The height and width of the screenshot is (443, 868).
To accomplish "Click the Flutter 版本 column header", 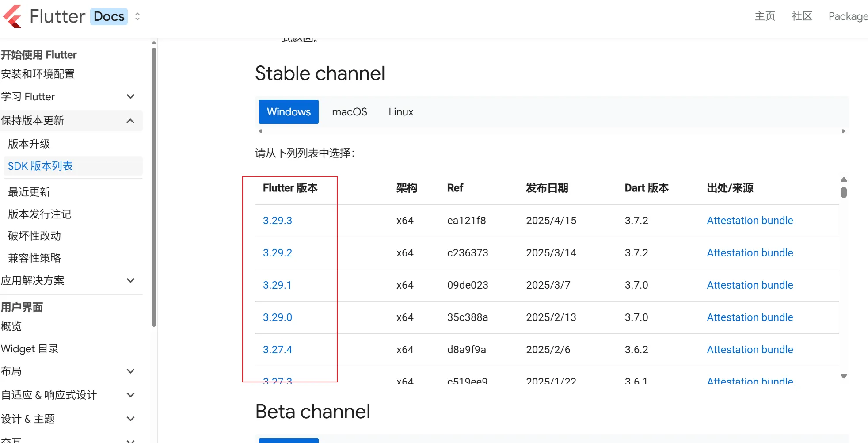I will pyautogui.click(x=290, y=188).
